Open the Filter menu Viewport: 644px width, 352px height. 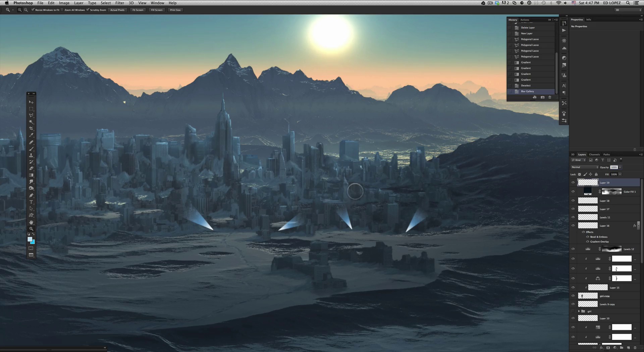(x=120, y=3)
